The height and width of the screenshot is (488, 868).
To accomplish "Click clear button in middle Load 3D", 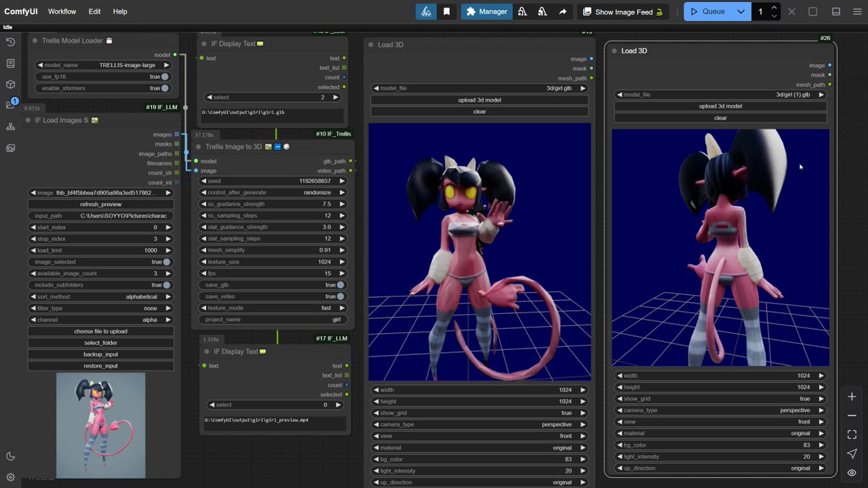I will pos(480,111).
